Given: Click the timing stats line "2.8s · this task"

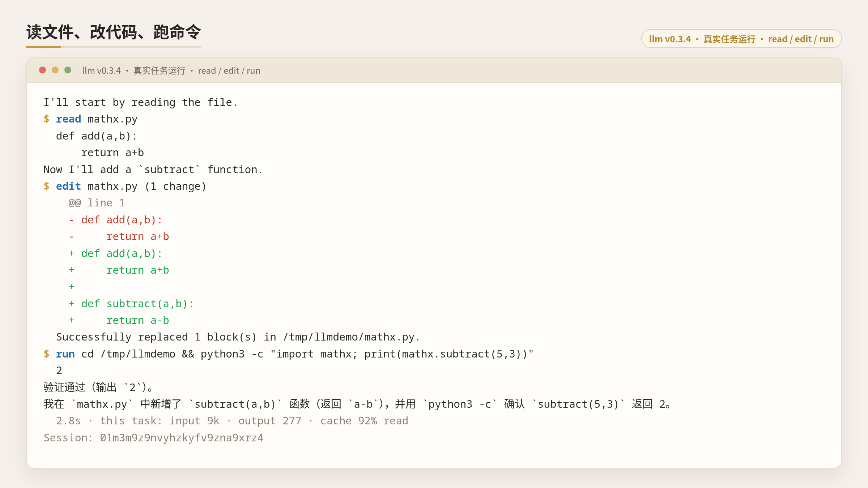Looking at the screenshot, I should tap(232, 421).
